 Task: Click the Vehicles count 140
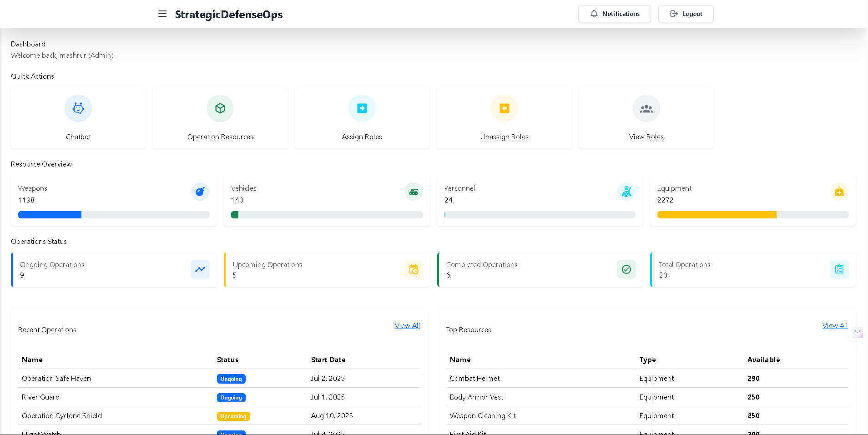coord(237,200)
